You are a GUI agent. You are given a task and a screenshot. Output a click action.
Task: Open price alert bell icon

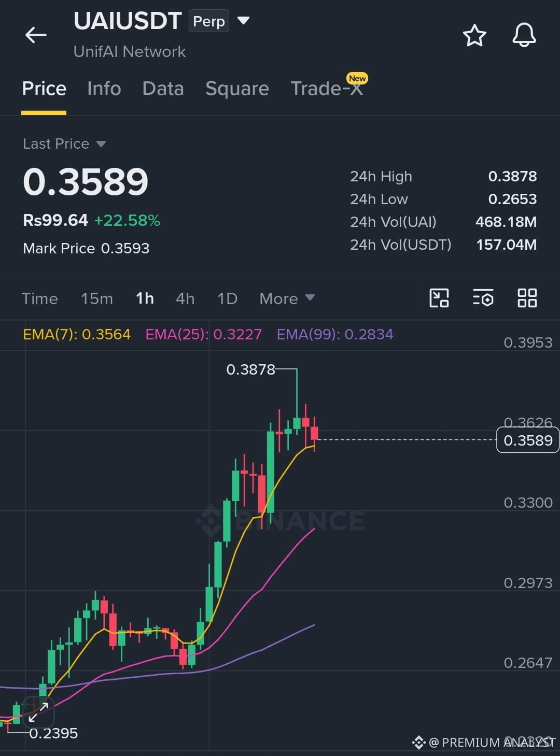(524, 35)
